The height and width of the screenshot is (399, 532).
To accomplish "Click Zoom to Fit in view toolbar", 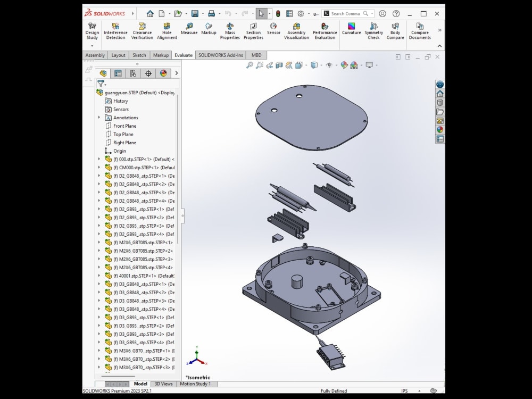I will point(250,65).
